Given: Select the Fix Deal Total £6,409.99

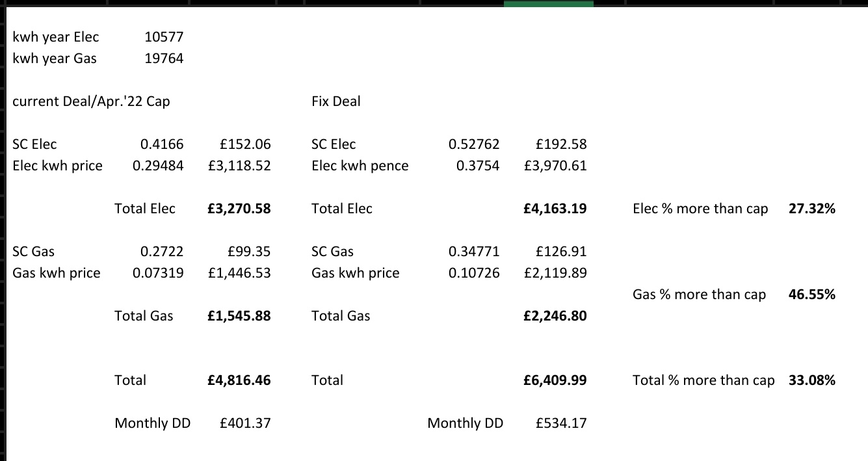Looking at the screenshot, I should (x=555, y=380).
